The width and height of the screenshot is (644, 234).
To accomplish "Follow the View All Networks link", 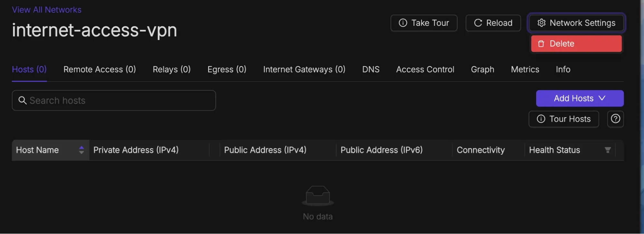I will coord(47,10).
